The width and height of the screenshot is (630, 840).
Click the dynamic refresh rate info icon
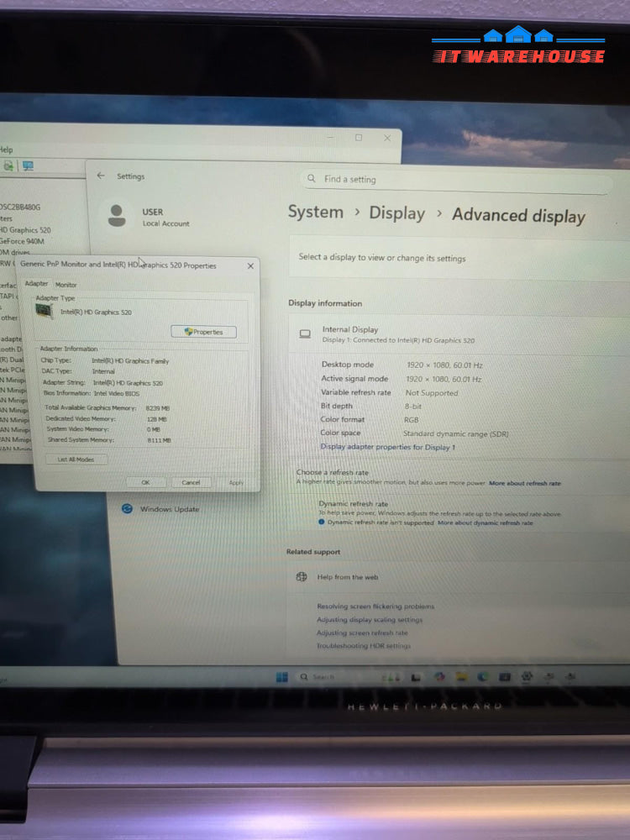(322, 522)
